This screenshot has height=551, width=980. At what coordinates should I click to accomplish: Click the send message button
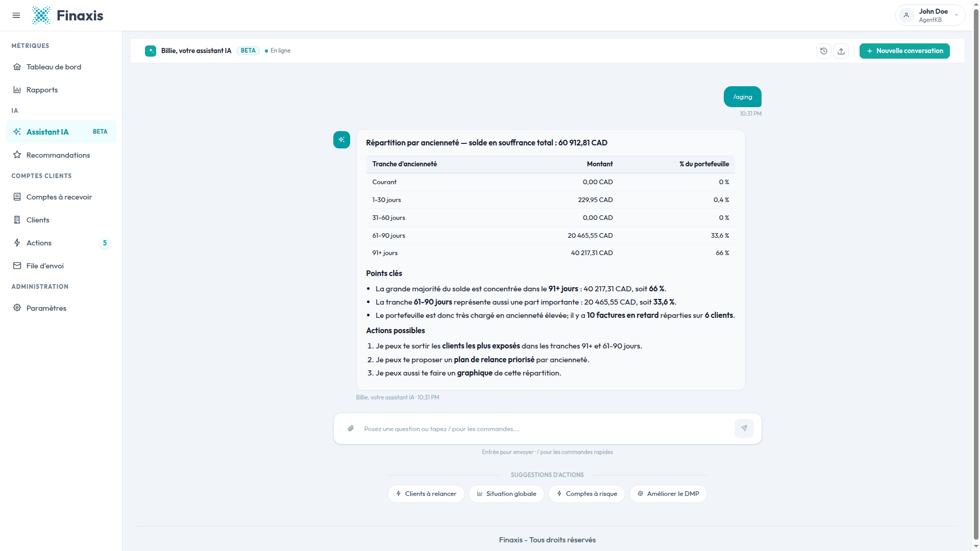[x=744, y=429]
